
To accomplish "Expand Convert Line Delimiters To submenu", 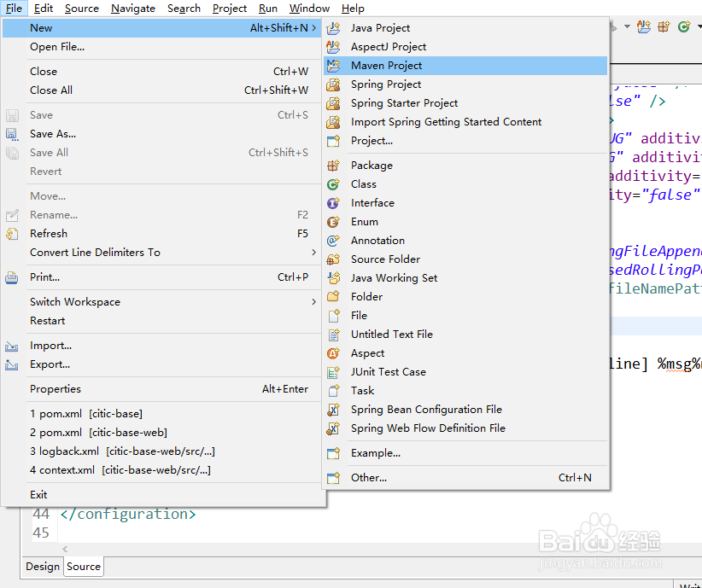I will coord(314,253).
